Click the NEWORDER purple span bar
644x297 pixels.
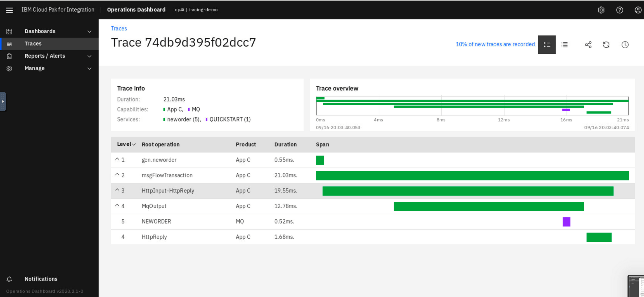coord(566,222)
